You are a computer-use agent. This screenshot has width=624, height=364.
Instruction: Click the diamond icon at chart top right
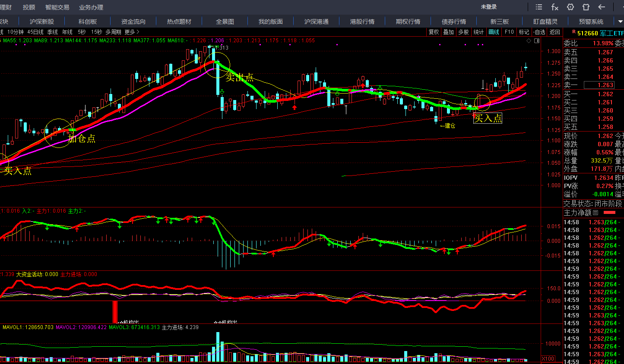(x=529, y=41)
